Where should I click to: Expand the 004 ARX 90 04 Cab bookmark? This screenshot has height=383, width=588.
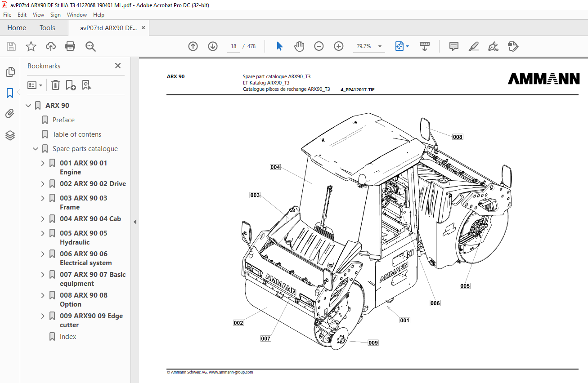(x=43, y=219)
